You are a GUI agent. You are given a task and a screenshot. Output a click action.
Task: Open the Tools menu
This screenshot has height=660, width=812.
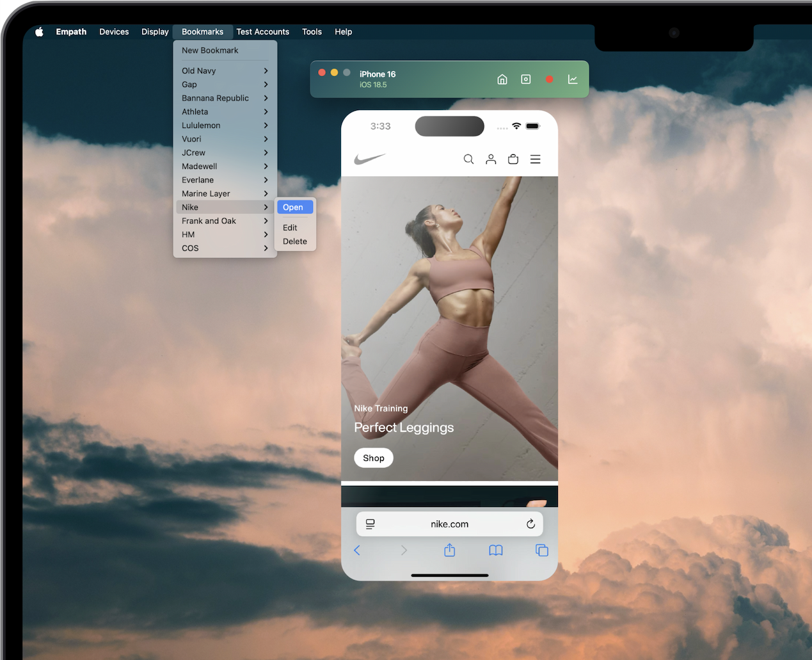(x=312, y=31)
